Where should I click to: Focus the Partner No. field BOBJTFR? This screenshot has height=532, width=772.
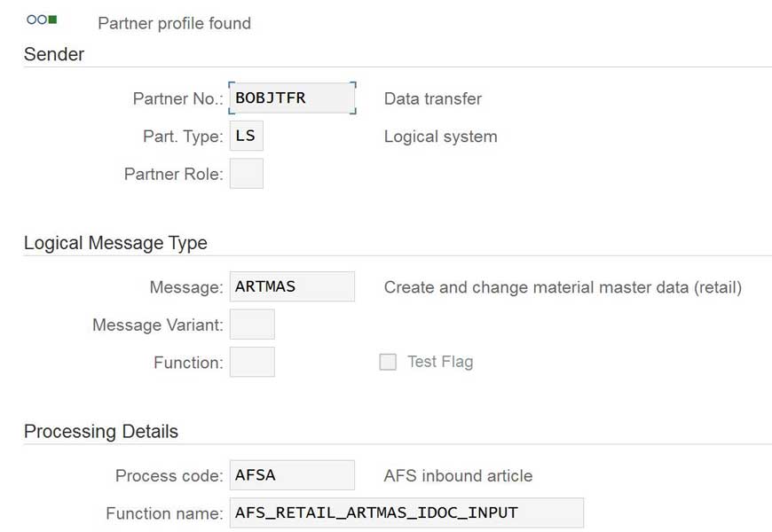pyautogui.click(x=292, y=98)
